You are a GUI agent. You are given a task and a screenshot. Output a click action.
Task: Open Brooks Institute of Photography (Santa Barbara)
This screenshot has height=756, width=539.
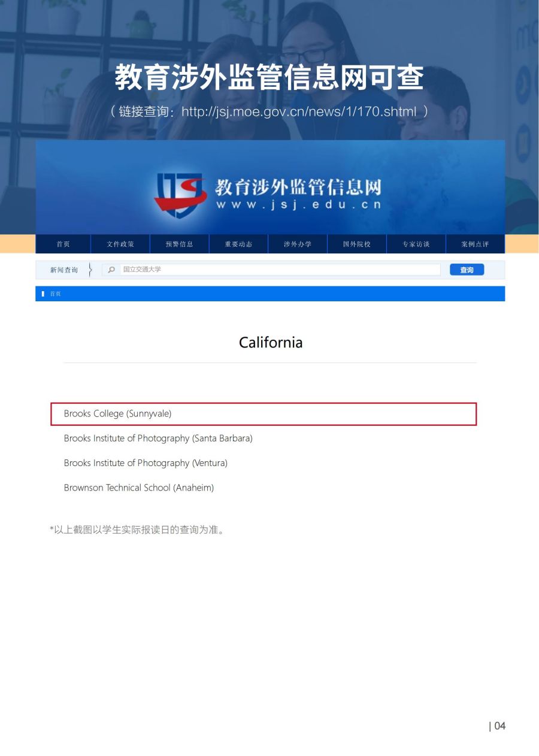point(158,439)
